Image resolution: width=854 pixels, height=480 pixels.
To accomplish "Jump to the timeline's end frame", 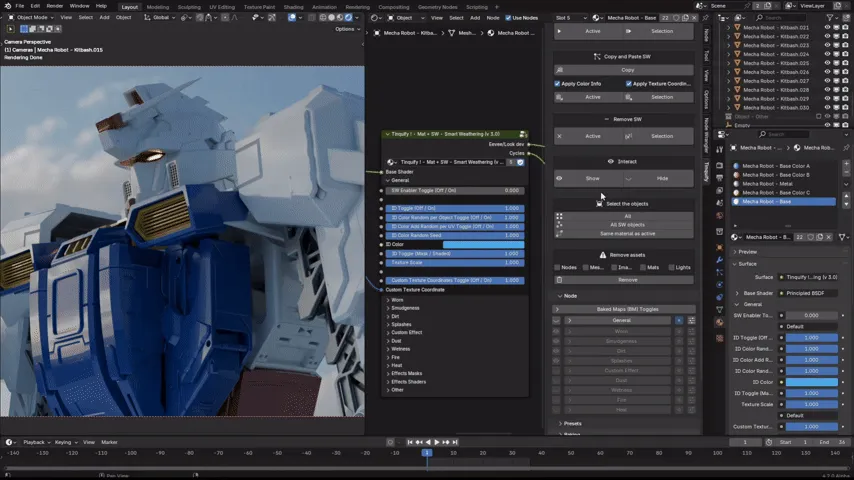I will click(455, 442).
